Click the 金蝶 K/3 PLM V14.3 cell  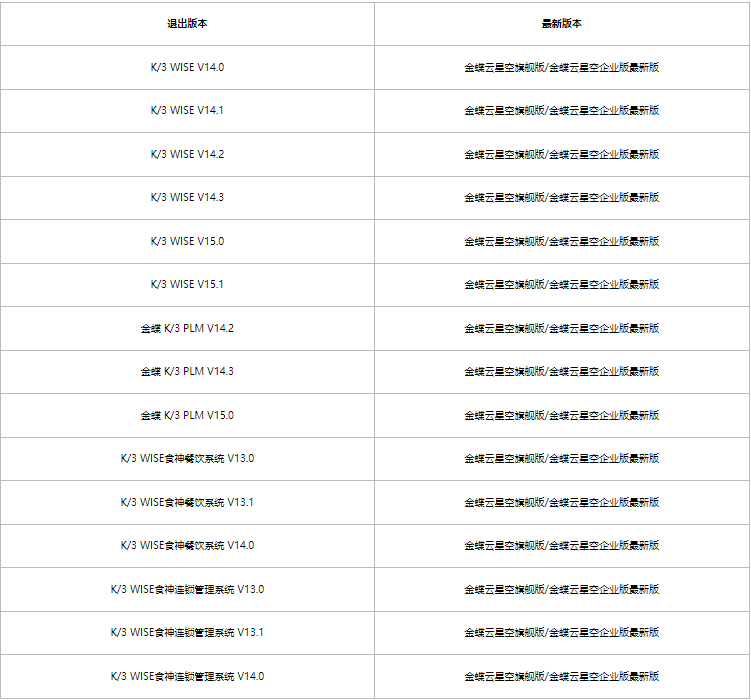(x=187, y=372)
